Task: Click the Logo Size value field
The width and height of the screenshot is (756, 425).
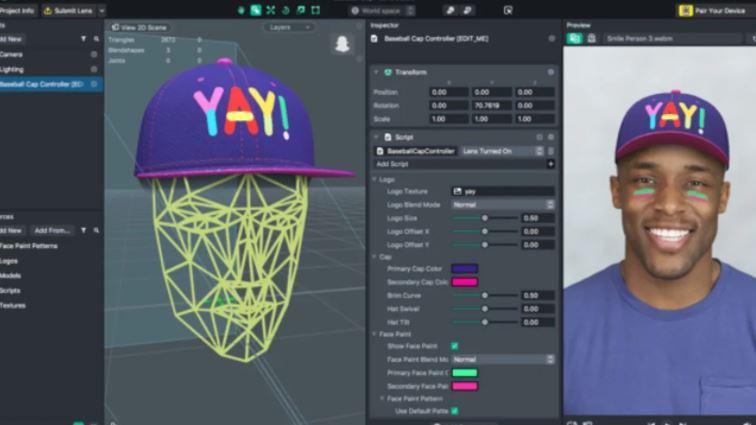Action: (537, 217)
